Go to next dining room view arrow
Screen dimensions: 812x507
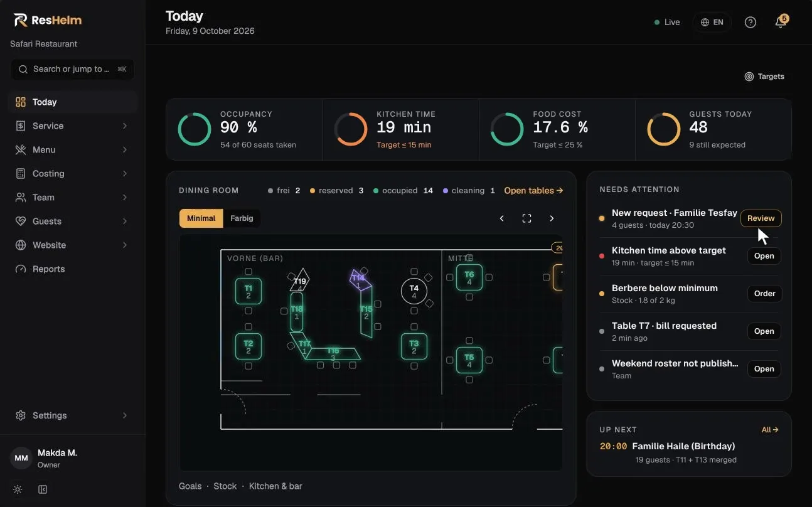[552, 218]
